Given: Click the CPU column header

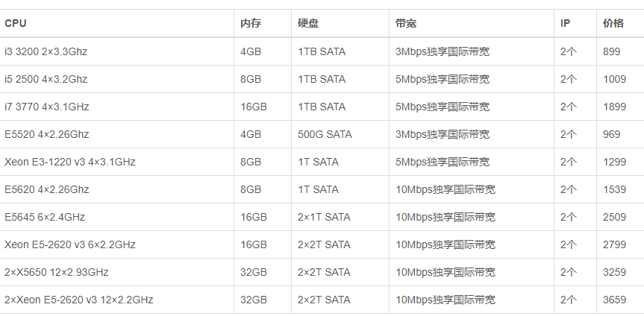Looking at the screenshot, I should click(x=16, y=23).
